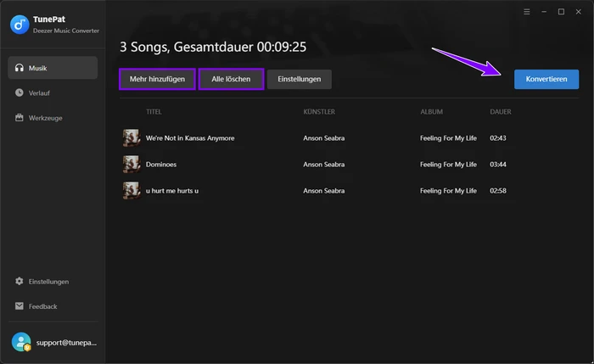The width and height of the screenshot is (594, 364).
Task: Click the Mehr hinzufügen button
Action: (x=157, y=79)
